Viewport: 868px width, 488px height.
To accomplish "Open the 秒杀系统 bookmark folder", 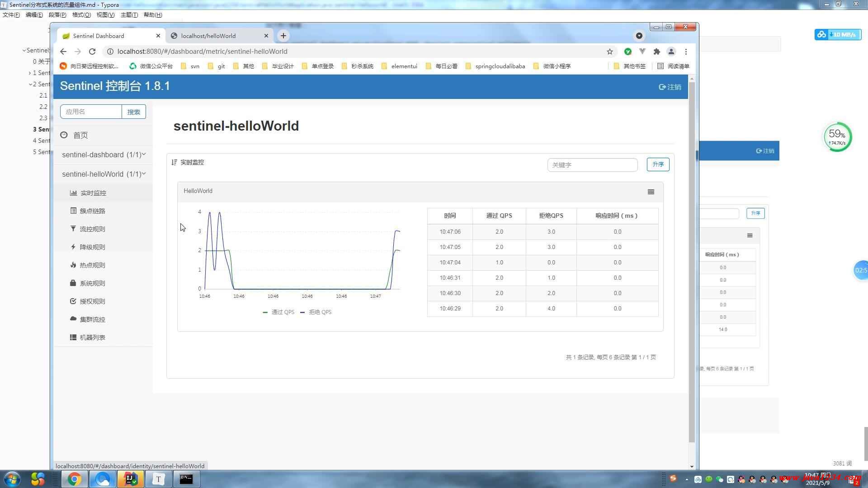I will [x=357, y=66].
